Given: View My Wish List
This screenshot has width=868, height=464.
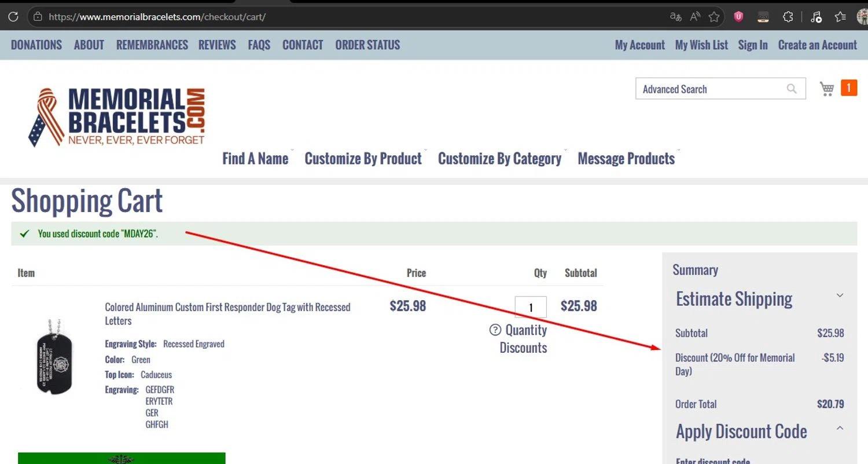Looking at the screenshot, I should pyautogui.click(x=701, y=45).
